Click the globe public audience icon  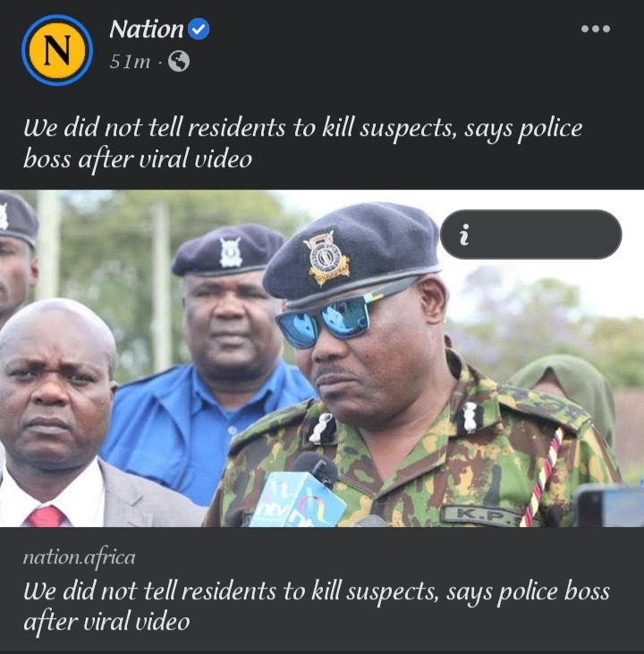point(179,62)
